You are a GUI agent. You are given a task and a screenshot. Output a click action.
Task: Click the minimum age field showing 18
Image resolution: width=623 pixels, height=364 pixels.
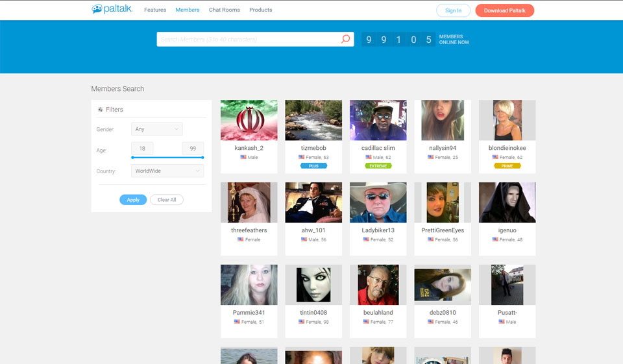click(142, 149)
